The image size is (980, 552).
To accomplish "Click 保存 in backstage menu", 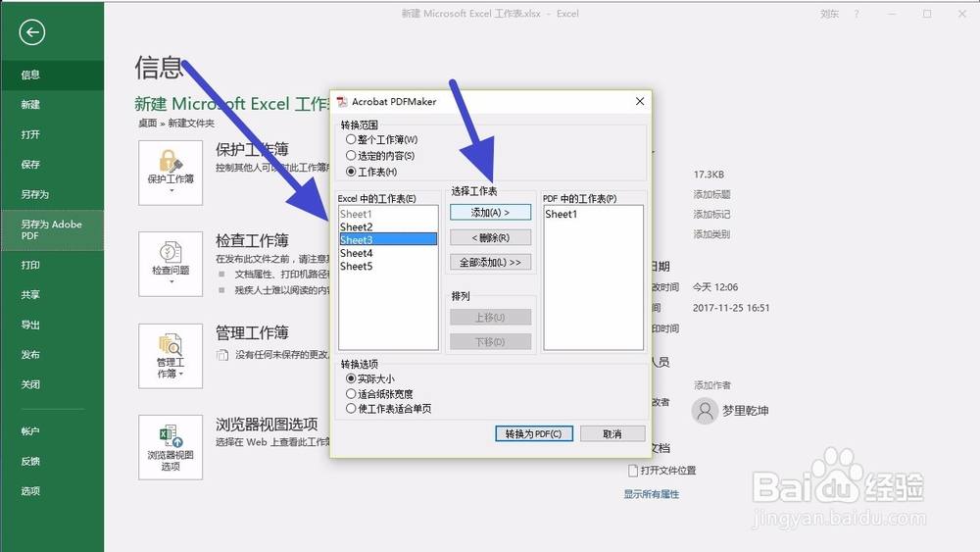I will pyautogui.click(x=53, y=165).
